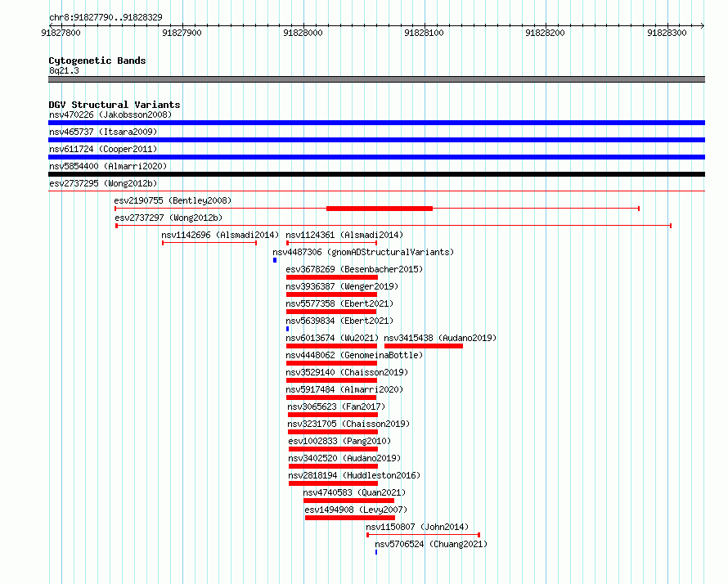
Task: Click nsv5577358 (Ebert2021) label
Action: [339, 303]
